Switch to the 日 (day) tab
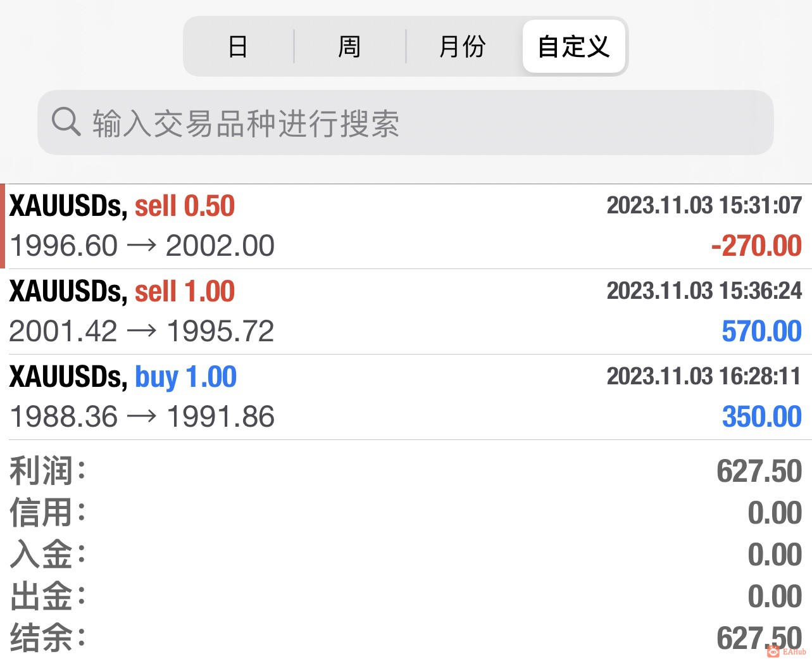 tap(238, 47)
